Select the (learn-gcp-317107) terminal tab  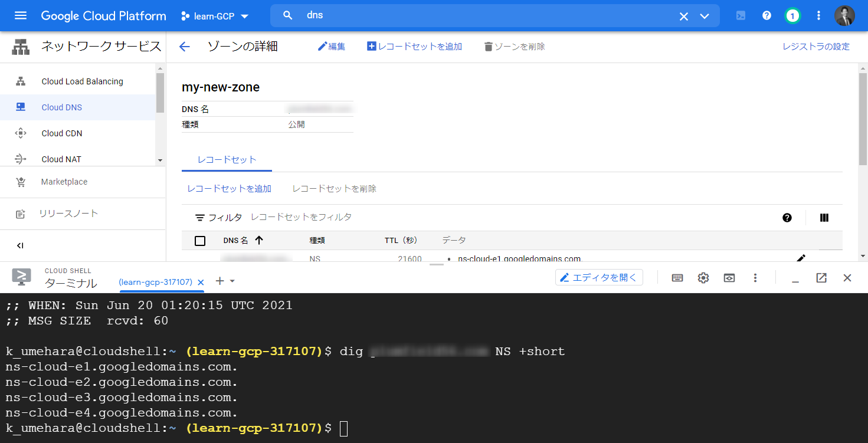pyautogui.click(x=156, y=282)
